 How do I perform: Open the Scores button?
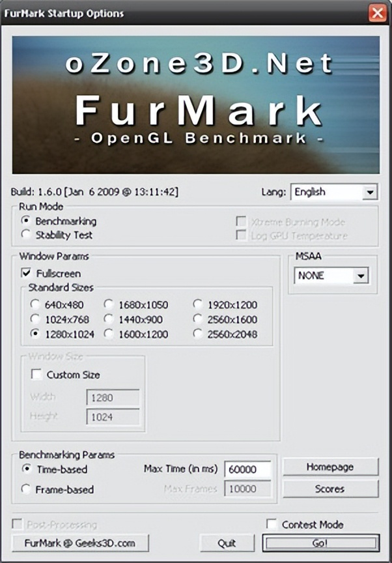coord(330,489)
